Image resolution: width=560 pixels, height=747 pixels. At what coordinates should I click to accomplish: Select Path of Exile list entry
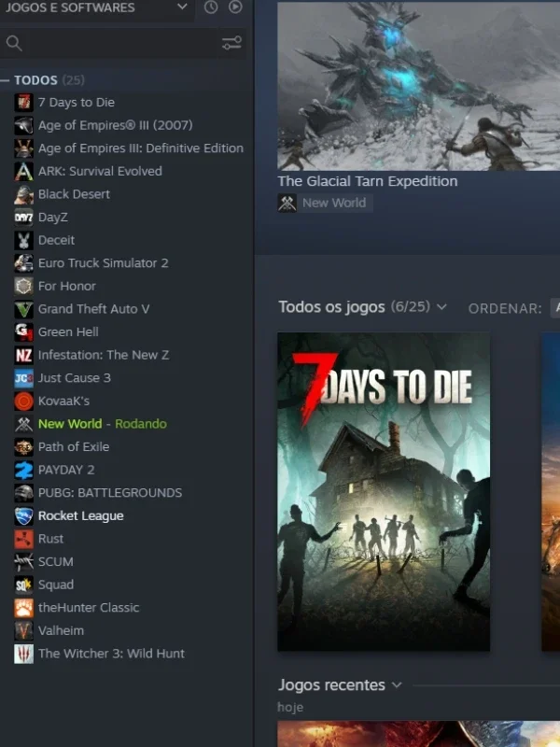(x=74, y=447)
